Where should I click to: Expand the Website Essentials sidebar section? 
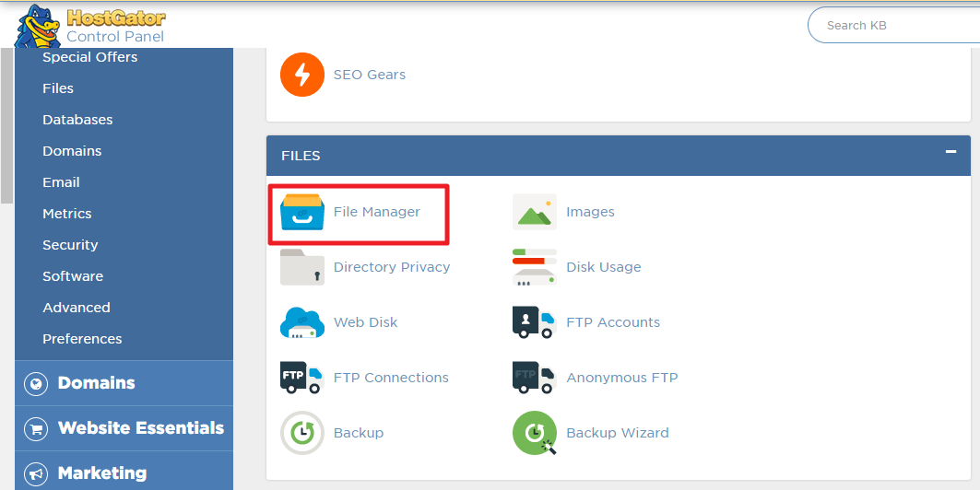124,428
